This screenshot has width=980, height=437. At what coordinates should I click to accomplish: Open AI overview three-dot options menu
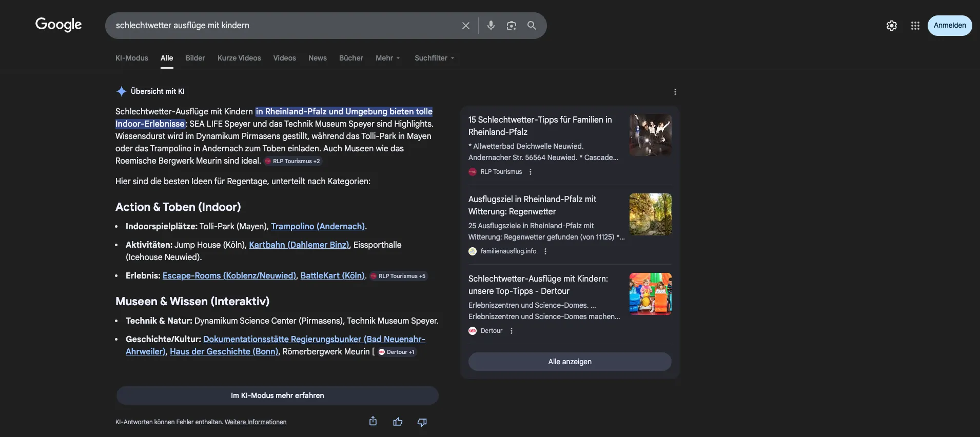coord(675,92)
